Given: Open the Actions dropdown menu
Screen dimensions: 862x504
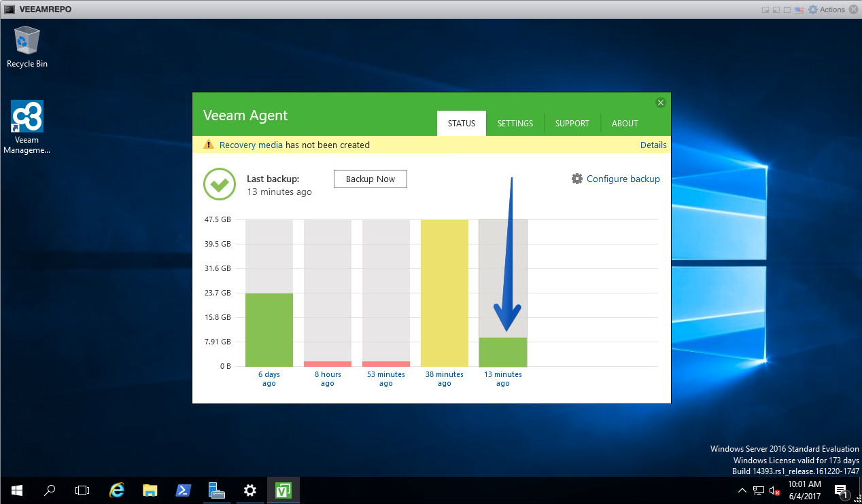Looking at the screenshot, I should click(832, 10).
